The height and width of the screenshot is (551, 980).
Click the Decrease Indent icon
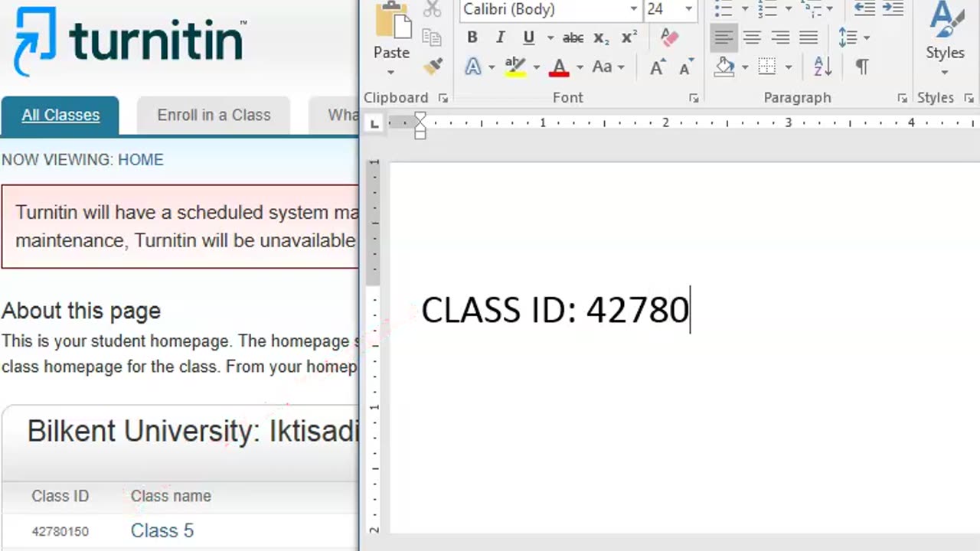[x=864, y=8]
